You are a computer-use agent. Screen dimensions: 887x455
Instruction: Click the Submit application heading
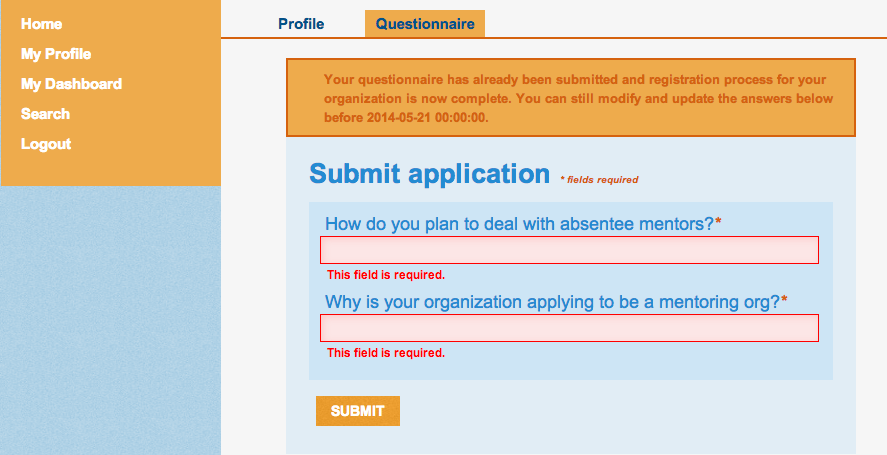point(429,173)
